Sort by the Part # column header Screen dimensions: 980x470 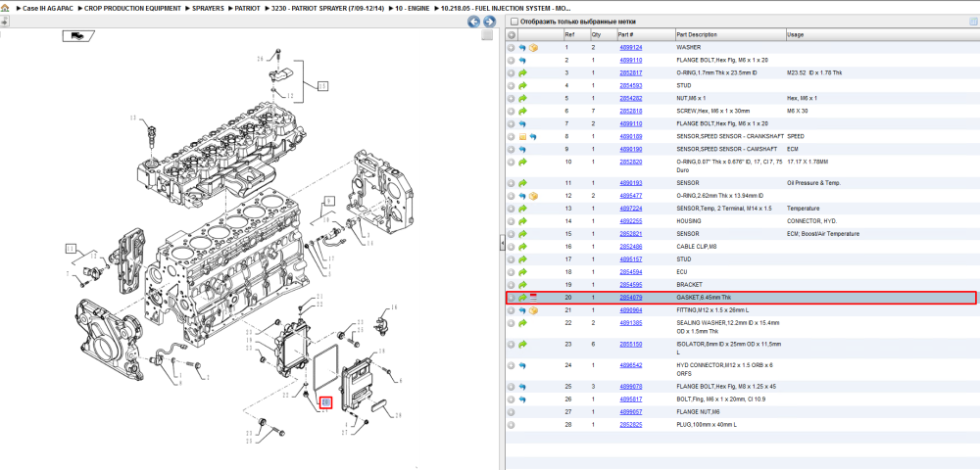[646, 35]
